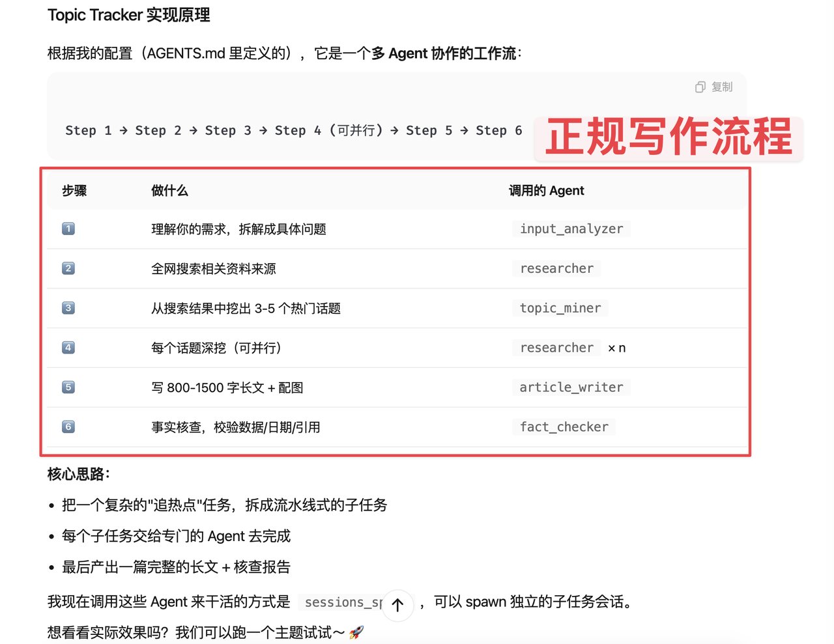Click the topic_miner agent tag
834x644 pixels.
click(560, 308)
